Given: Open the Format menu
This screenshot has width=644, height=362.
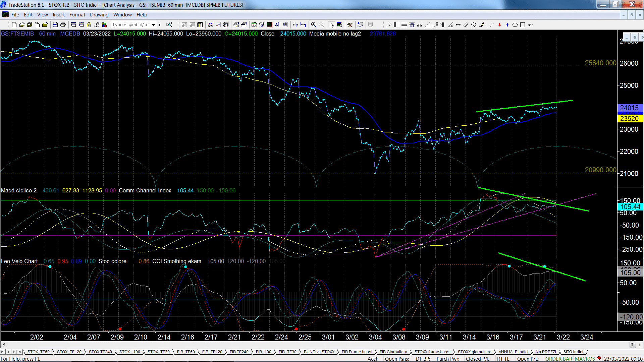Looking at the screenshot, I should [77, 15].
